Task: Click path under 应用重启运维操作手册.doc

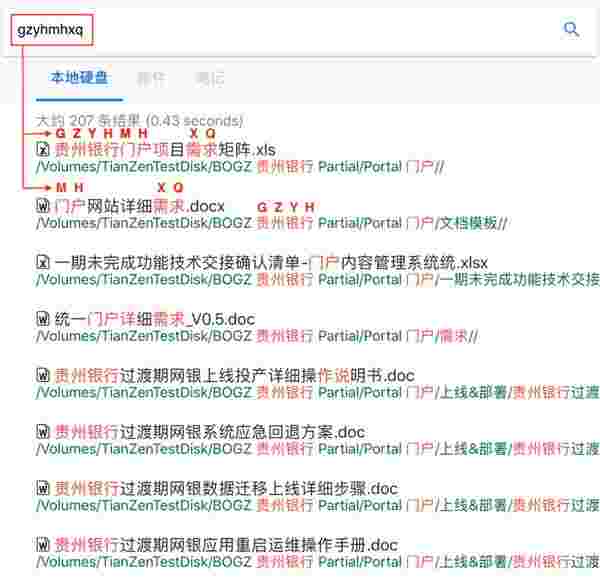Action: click(x=317, y=562)
